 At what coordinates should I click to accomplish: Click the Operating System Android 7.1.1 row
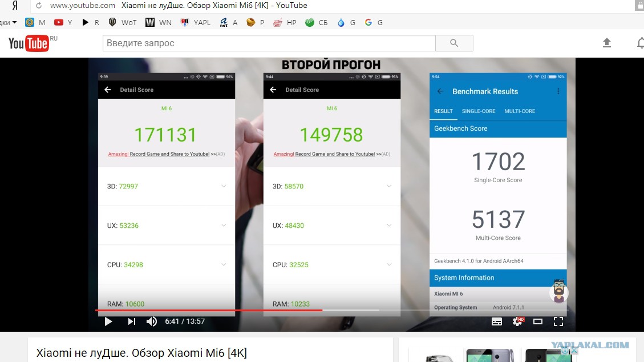point(498,307)
